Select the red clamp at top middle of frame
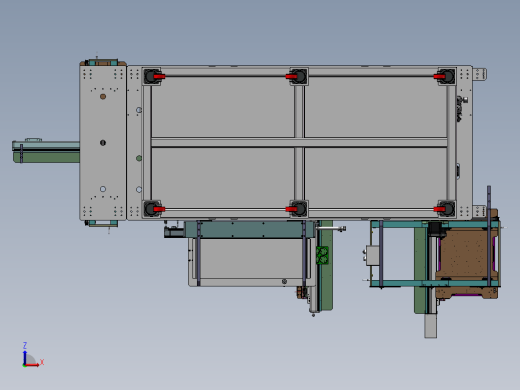The height and width of the screenshot is (390, 520). pos(291,77)
